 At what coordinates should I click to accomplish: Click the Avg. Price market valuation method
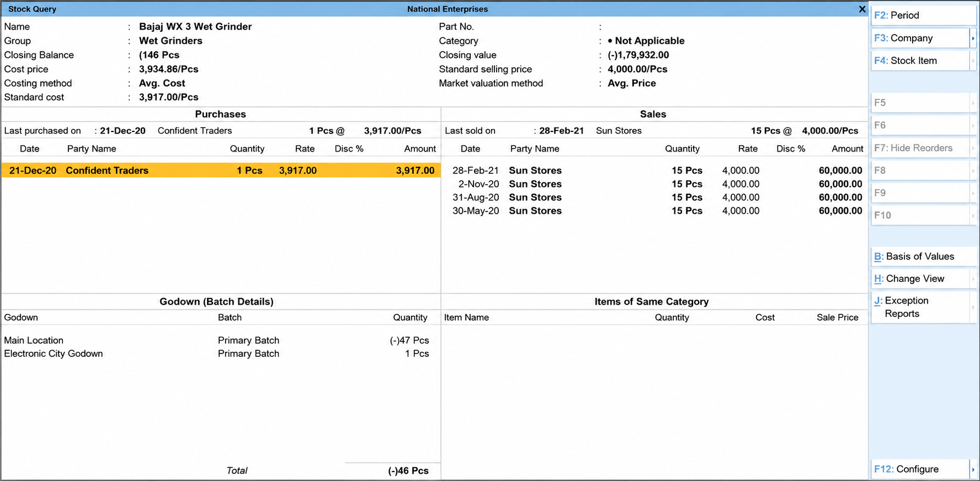632,83
